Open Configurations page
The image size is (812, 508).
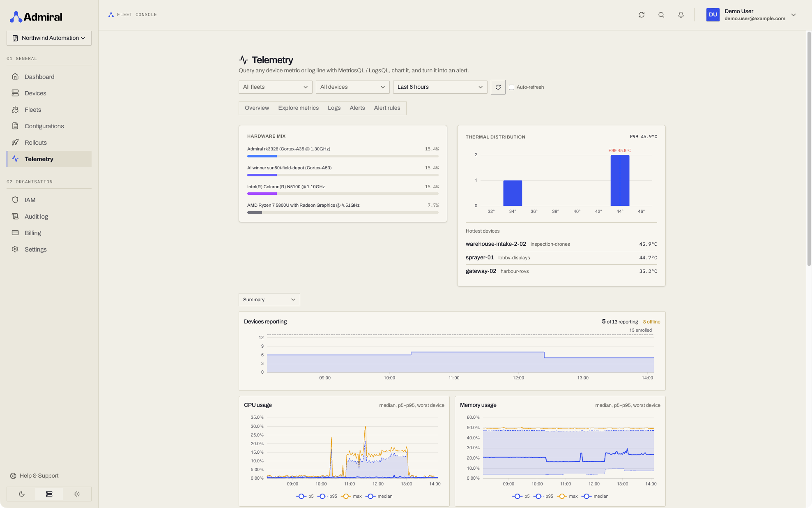(x=49, y=126)
